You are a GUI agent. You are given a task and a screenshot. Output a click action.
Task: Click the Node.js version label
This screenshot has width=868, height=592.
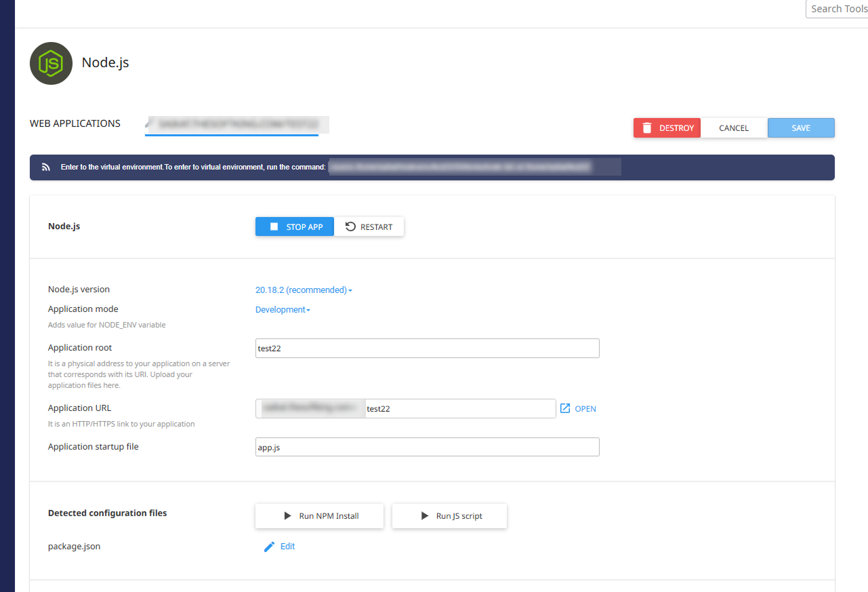coord(79,289)
